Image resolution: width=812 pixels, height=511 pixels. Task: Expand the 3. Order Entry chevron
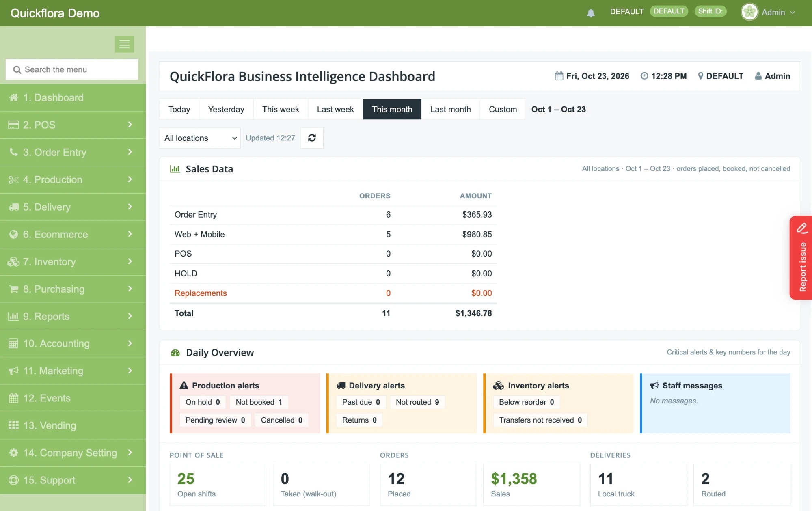[x=130, y=152]
